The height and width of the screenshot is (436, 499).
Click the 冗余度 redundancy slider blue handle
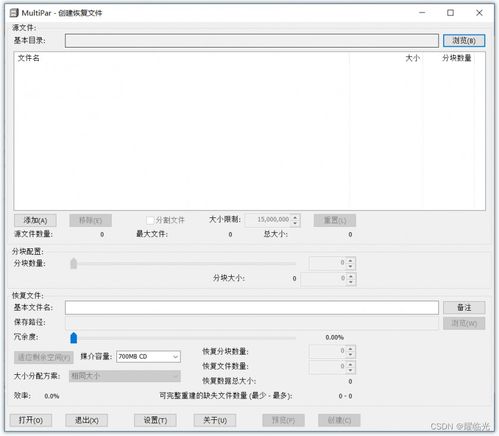click(x=74, y=338)
